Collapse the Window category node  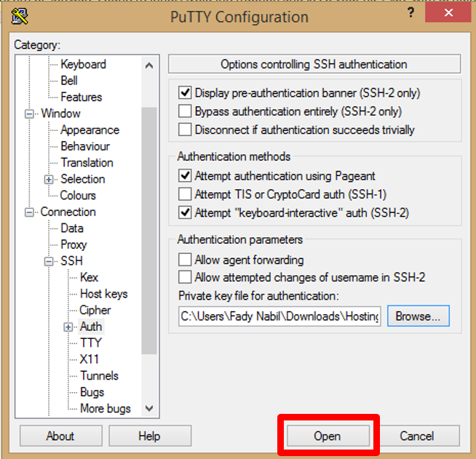[30, 113]
